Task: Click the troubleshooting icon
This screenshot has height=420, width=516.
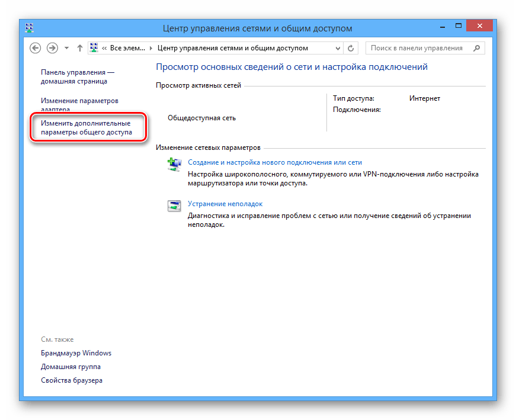Action: (174, 206)
